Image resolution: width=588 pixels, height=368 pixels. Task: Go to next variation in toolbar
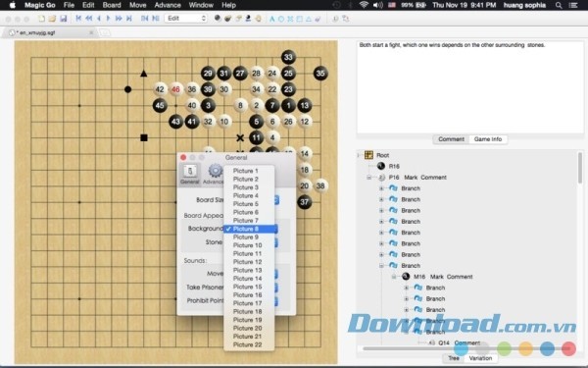point(156,18)
